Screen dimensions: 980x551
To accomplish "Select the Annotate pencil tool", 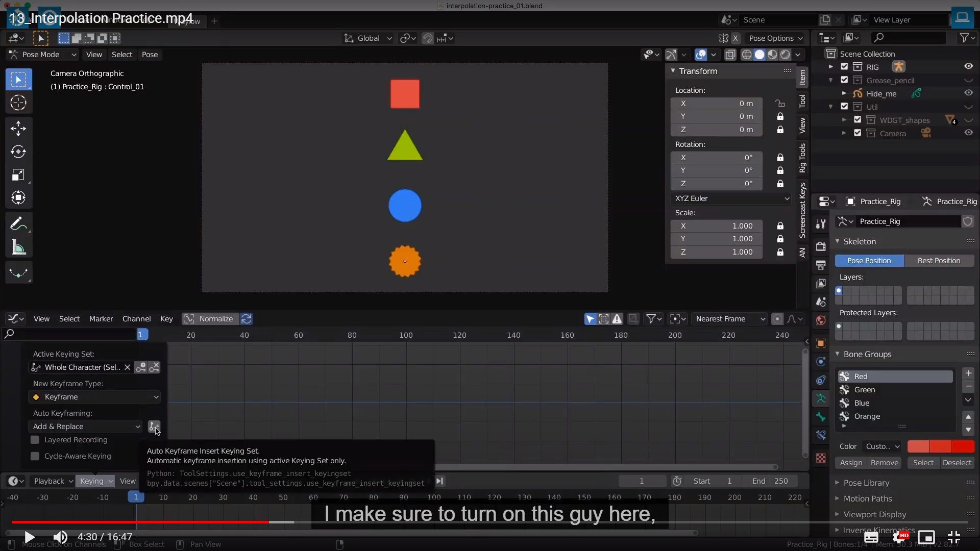I will pos(18,223).
